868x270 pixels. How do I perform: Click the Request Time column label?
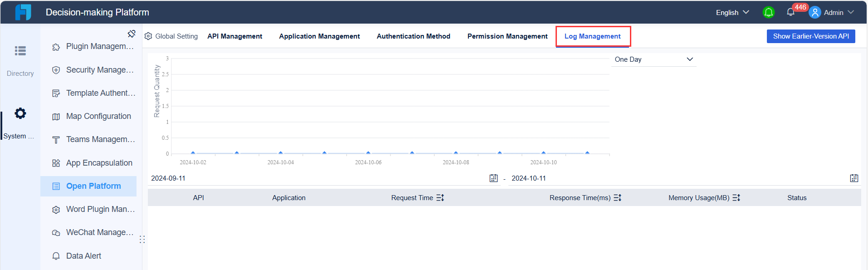point(412,198)
